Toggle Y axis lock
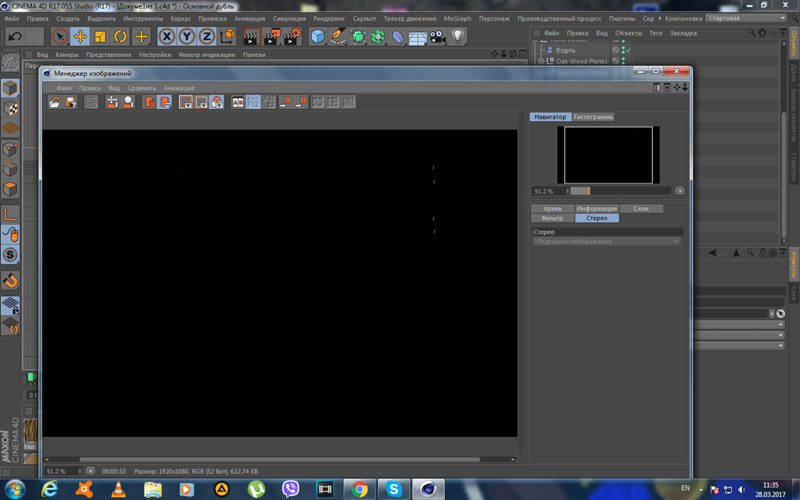Image resolution: width=800 pixels, height=500 pixels. 187,37
